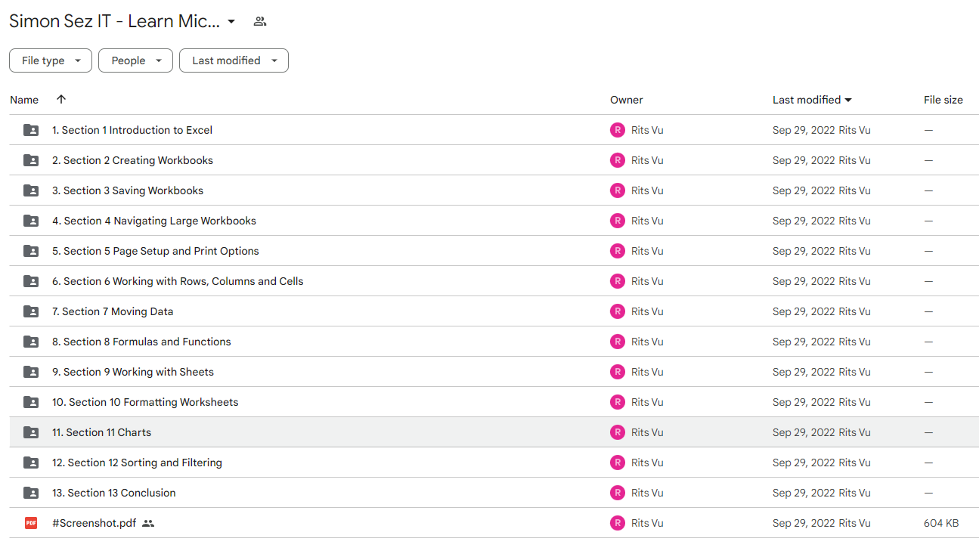The height and width of the screenshot is (560, 979).
Task: Click the owner avatar in the Section 7 row
Action: click(x=618, y=311)
